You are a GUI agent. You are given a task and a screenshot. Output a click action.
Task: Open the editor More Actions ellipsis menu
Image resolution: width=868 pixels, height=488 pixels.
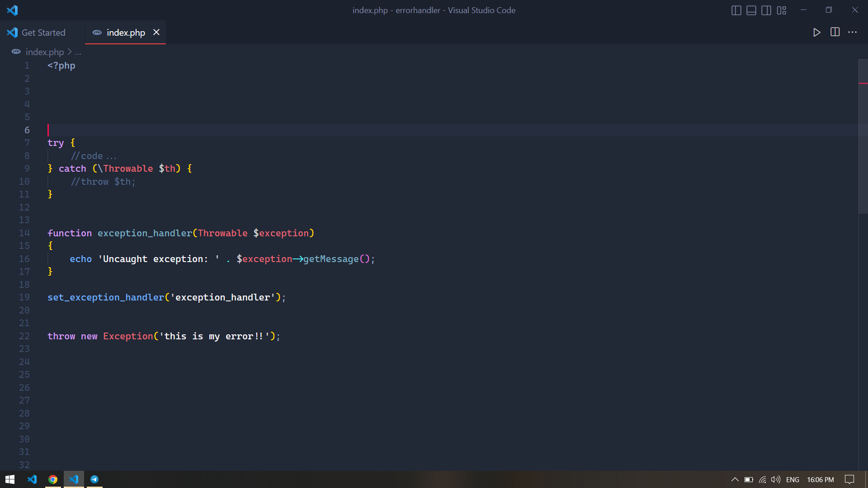pyautogui.click(x=852, y=32)
